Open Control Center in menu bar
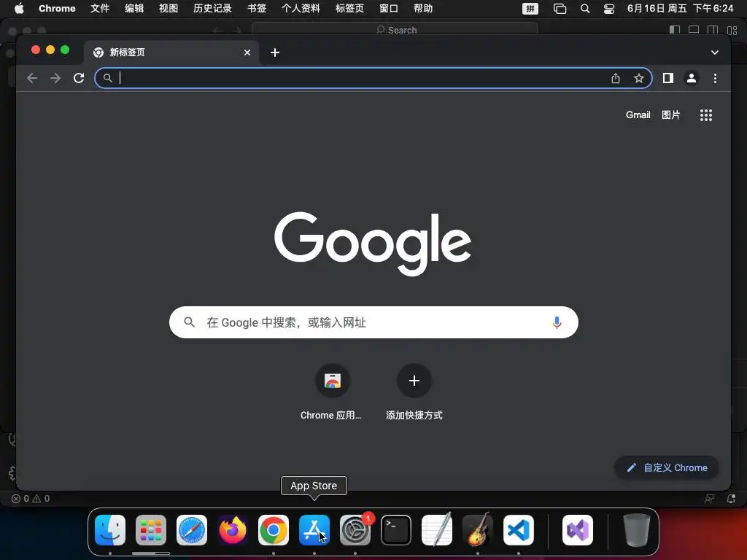Viewport: 747px width, 560px height. (609, 9)
